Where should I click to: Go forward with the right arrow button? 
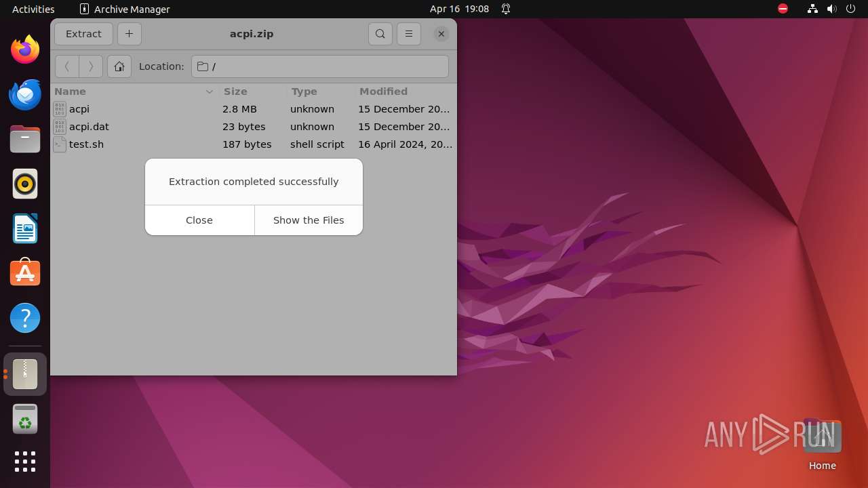click(x=91, y=66)
